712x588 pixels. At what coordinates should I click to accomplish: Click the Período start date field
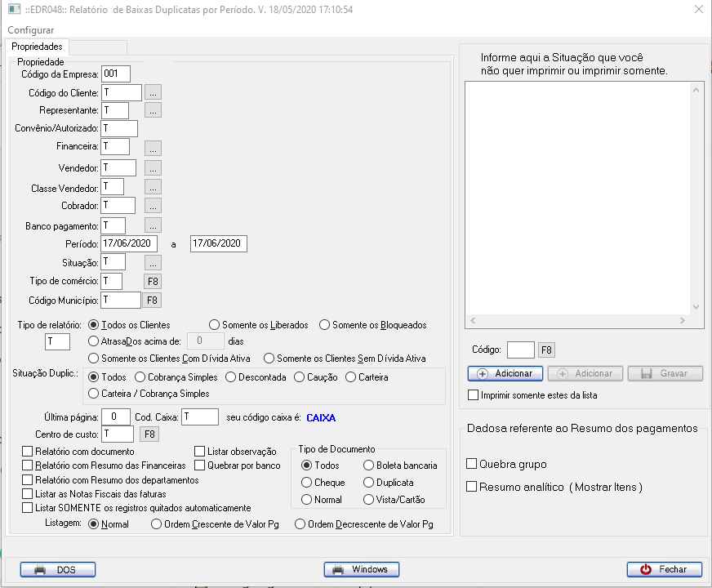click(x=129, y=244)
